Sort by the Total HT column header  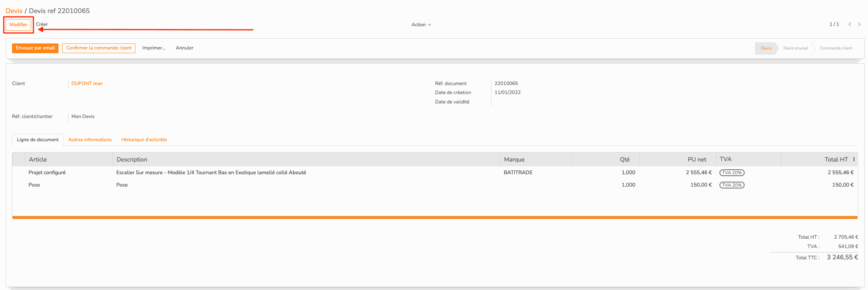(816, 159)
